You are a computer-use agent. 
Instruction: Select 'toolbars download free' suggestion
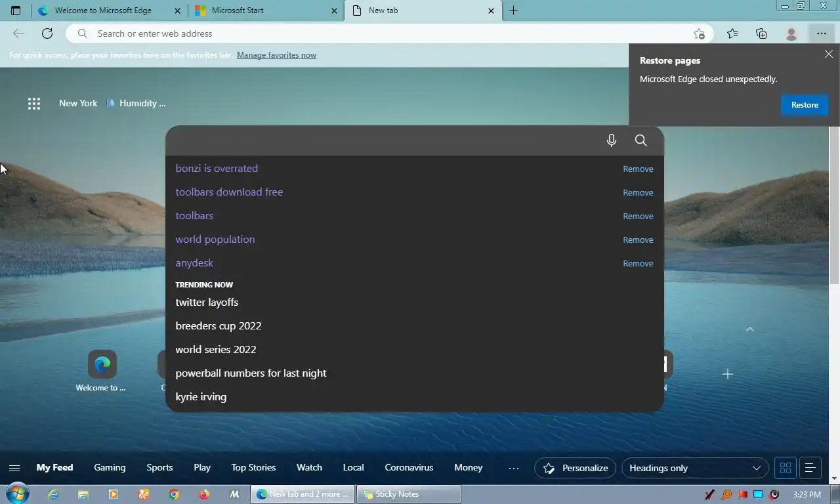coord(229,192)
